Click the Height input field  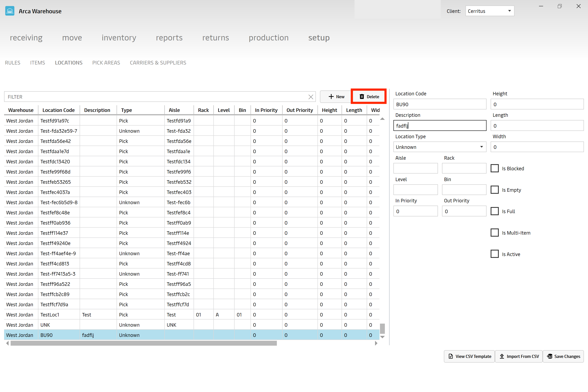coord(537,104)
